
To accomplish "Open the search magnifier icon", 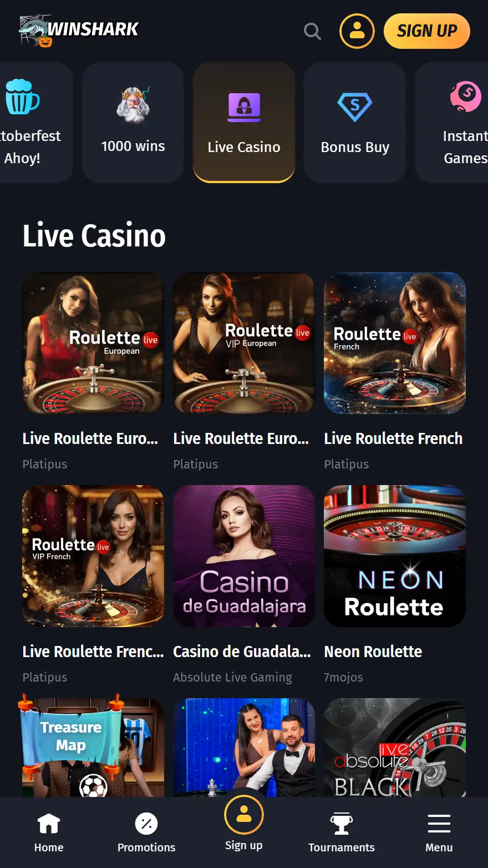I will click(313, 31).
